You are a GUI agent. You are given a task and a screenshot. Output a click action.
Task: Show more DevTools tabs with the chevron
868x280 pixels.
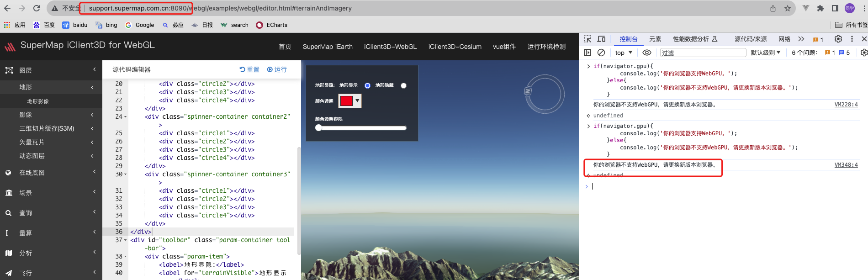pos(801,39)
